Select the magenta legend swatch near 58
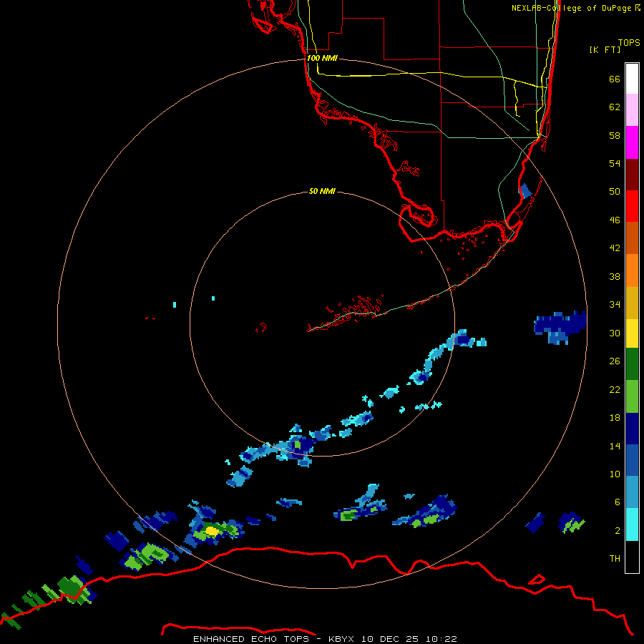This screenshot has width=644, height=644. click(x=632, y=142)
